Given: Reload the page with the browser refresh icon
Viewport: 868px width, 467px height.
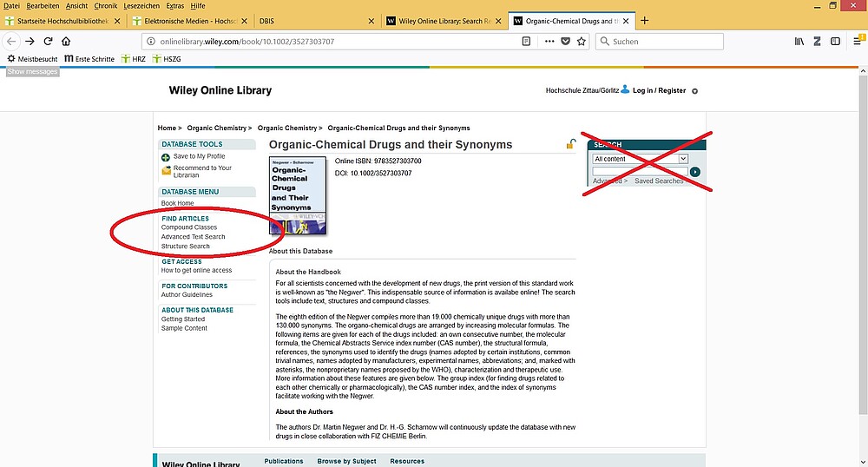Looking at the screenshot, I should pyautogui.click(x=49, y=41).
